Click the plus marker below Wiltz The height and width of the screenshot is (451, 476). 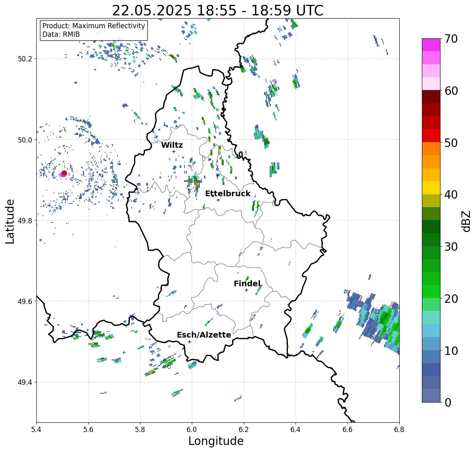174,151
